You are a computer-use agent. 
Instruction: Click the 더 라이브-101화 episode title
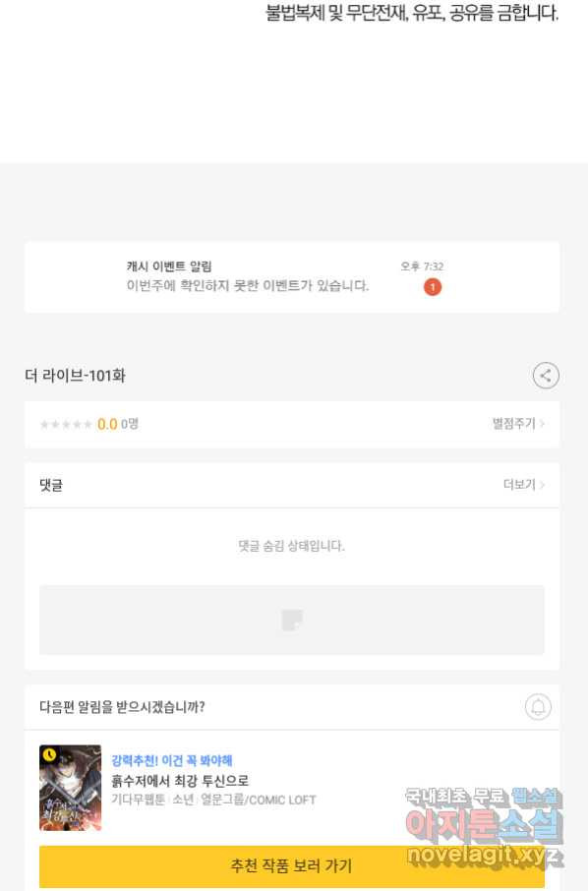coord(75,376)
